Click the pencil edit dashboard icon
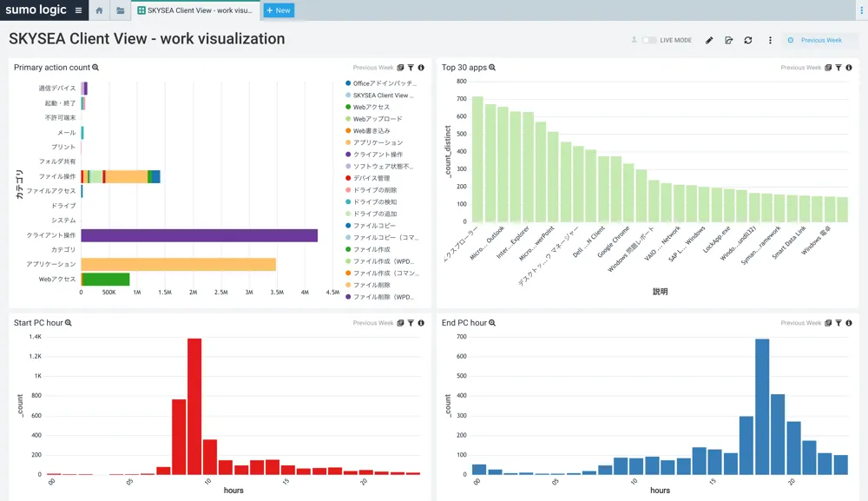This screenshot has height=501, width=868. (709, 40)
